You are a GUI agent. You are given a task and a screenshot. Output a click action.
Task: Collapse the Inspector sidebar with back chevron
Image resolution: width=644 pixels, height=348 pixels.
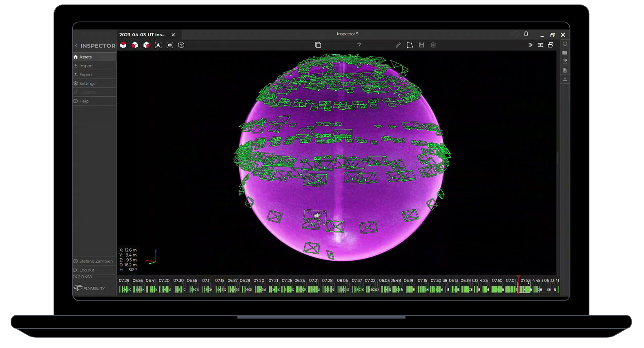point(76,46)
